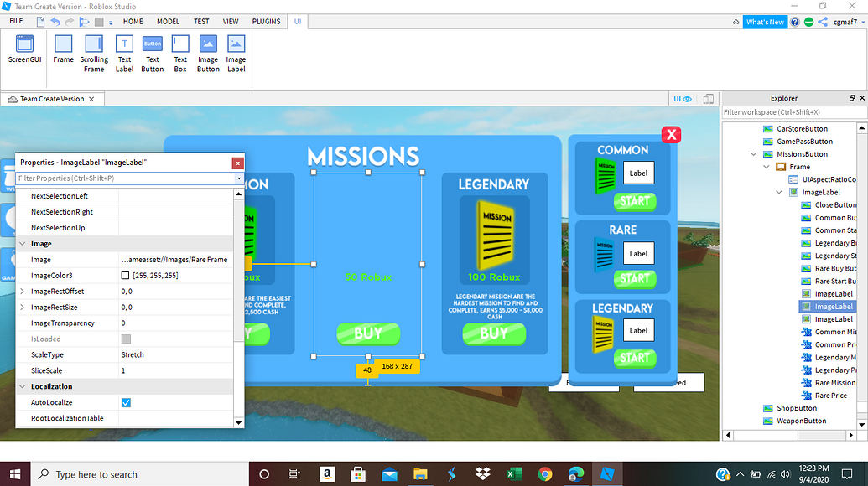The image size is (868, 486).
Task: Collapse MissionsButton in Explorer tree
Action: pyautogui.click(x=753, y=154)
